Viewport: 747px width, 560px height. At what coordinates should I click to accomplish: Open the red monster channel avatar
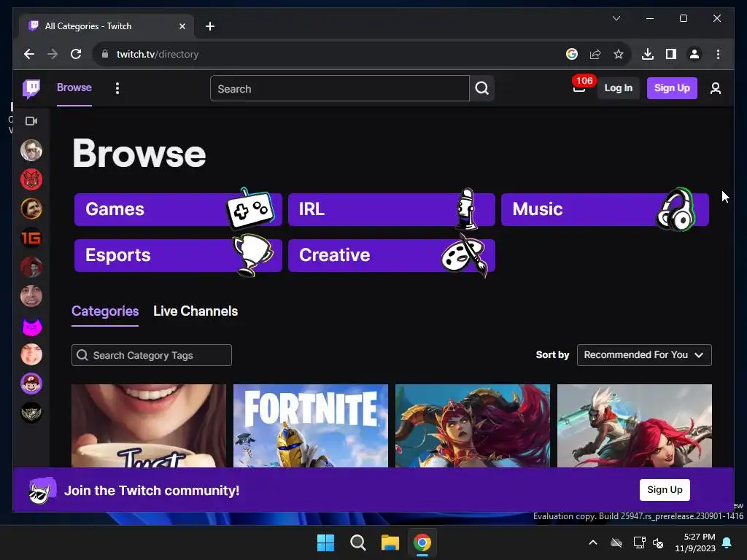(x=31, y=179)
